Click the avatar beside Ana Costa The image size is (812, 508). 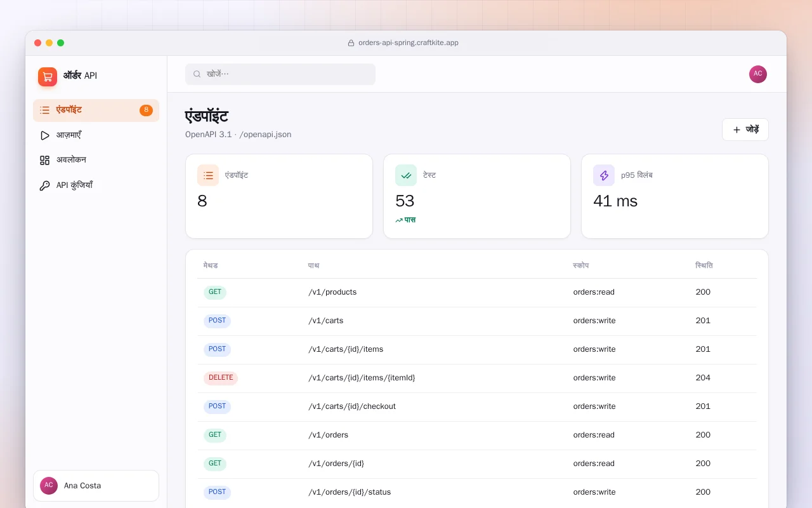pyautogui.click(x=49, y=486)
